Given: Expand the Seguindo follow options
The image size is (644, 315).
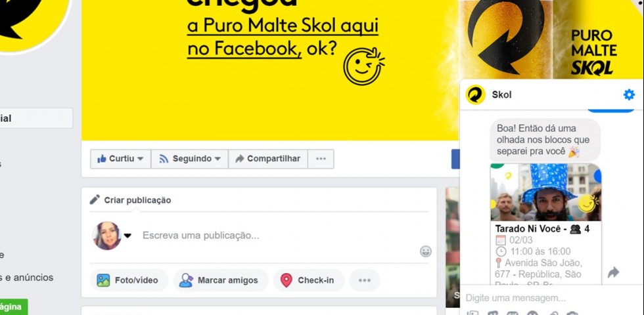Looking at the screenshot, I should point(190,159).
